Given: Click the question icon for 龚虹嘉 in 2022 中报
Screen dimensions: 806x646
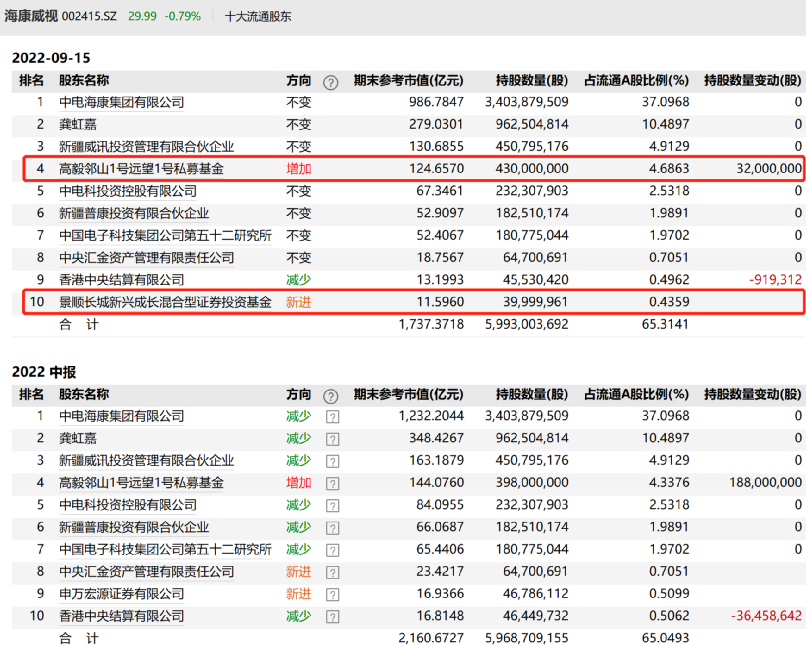Looking at the screenshot, I should tap(331, 438).
